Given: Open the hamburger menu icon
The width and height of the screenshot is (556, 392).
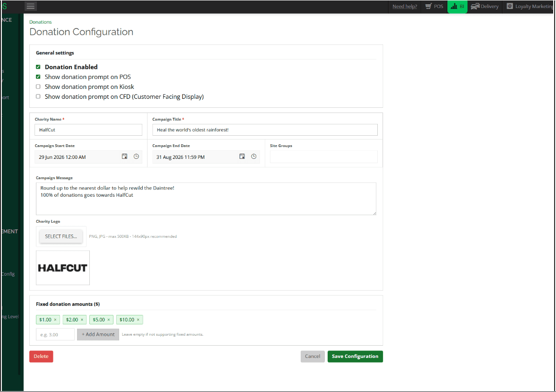Looking at the screenshot, I should [31, 7].
